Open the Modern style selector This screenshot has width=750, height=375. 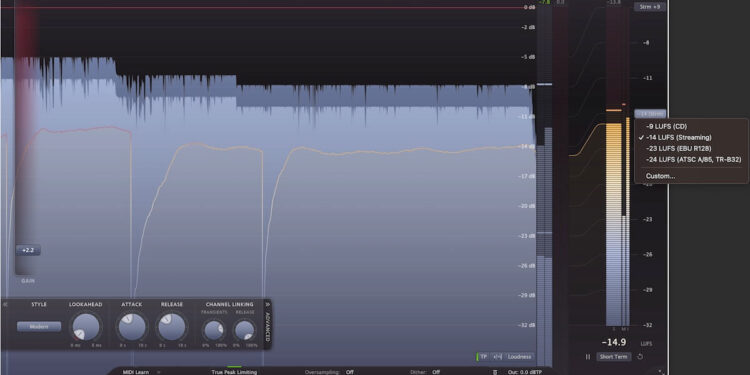[39, 327]
